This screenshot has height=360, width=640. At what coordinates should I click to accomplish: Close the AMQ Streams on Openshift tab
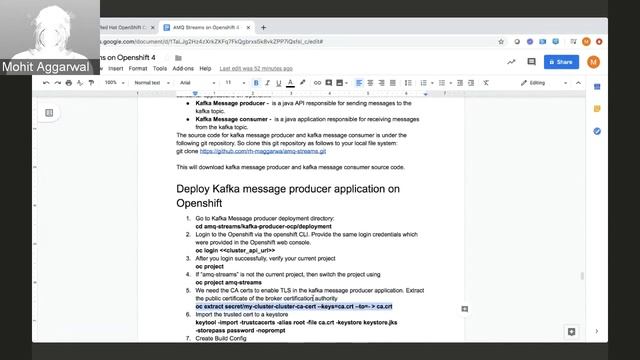click(248, 28)
